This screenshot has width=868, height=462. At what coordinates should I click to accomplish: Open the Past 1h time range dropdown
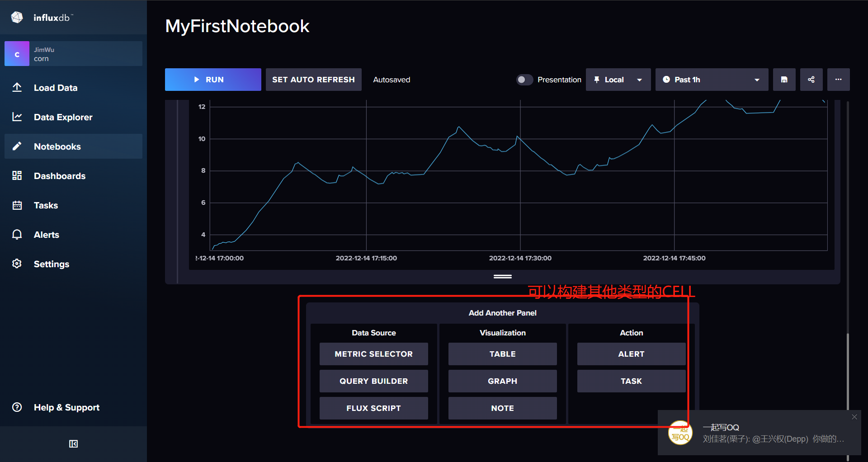712,80
